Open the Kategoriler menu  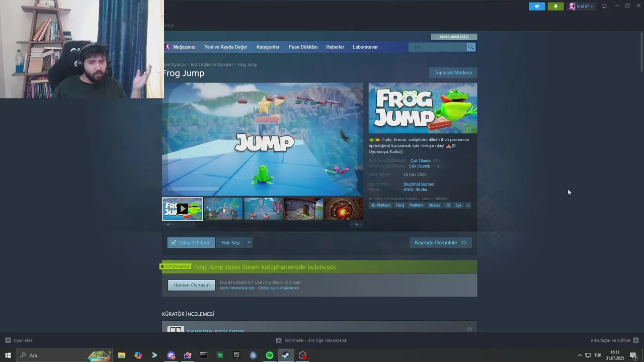(x=268, y=47)
